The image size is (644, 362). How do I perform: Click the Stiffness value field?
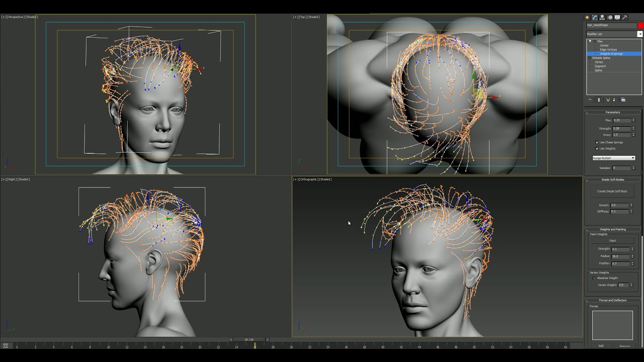pyautogui.click(x=619, y=211)
